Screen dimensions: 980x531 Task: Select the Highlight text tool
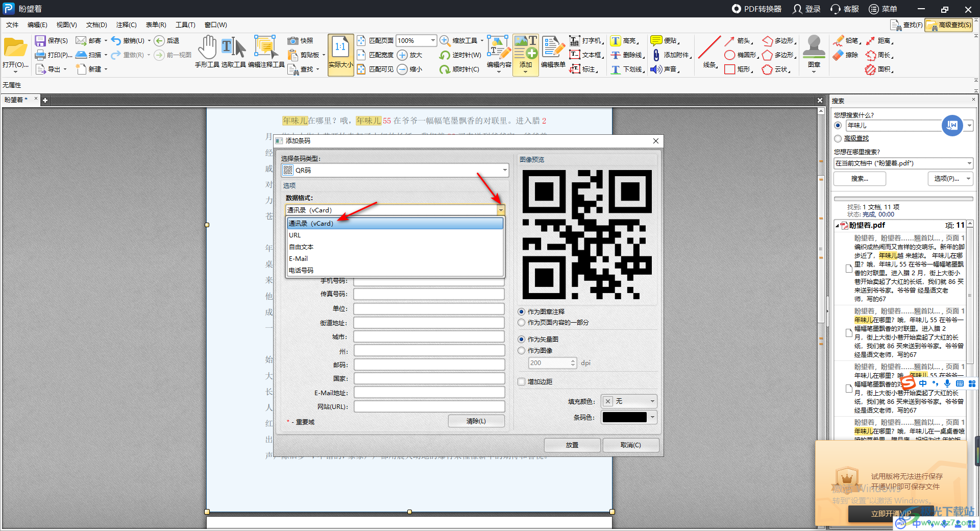point(625,41)
